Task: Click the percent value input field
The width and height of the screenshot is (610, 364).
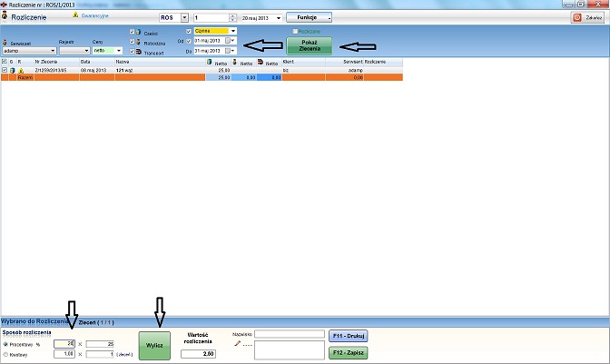Action: pyautogui.click(x=64, y=344)
